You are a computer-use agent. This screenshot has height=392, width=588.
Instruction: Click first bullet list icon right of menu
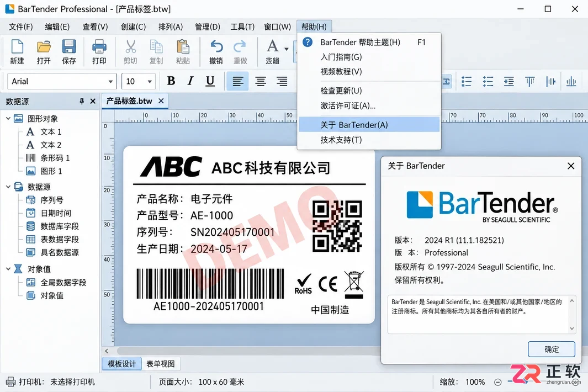[x=467, y=81]
